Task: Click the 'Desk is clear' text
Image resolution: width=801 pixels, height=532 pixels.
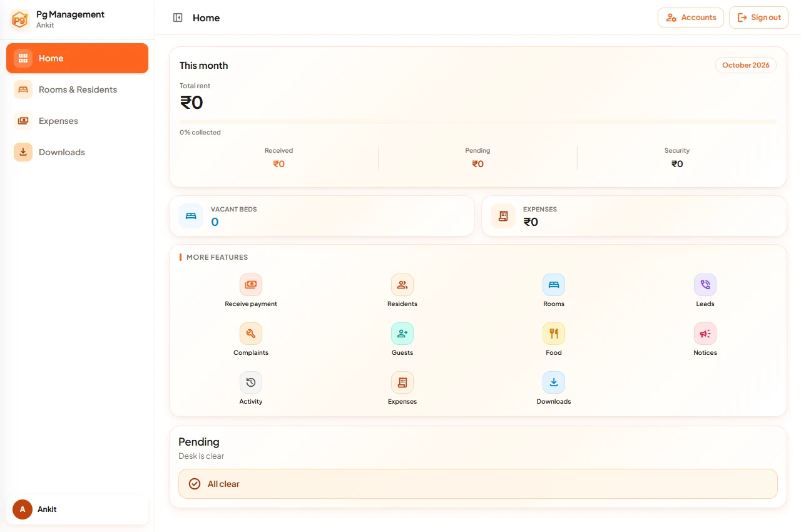Action: coord(201,456)
